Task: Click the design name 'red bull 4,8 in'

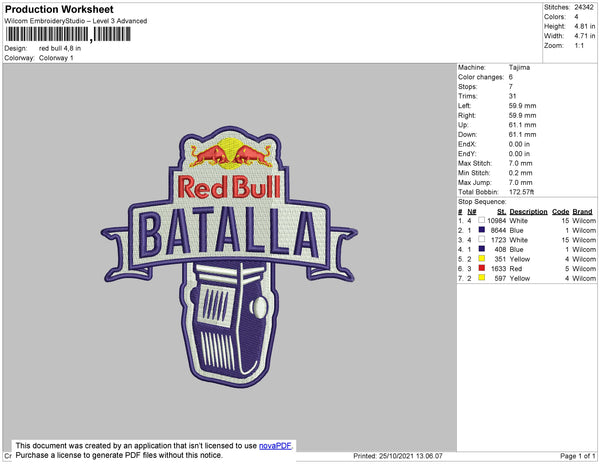Action: tap(60, 49)
